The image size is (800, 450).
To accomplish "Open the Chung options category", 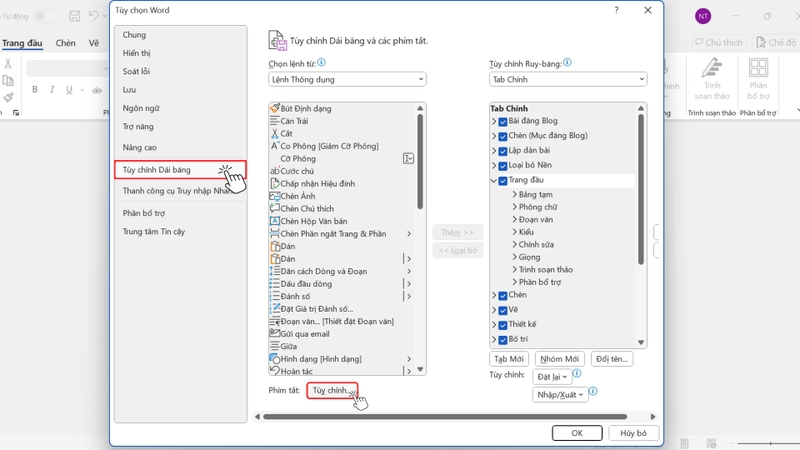I will coord(134,35).
